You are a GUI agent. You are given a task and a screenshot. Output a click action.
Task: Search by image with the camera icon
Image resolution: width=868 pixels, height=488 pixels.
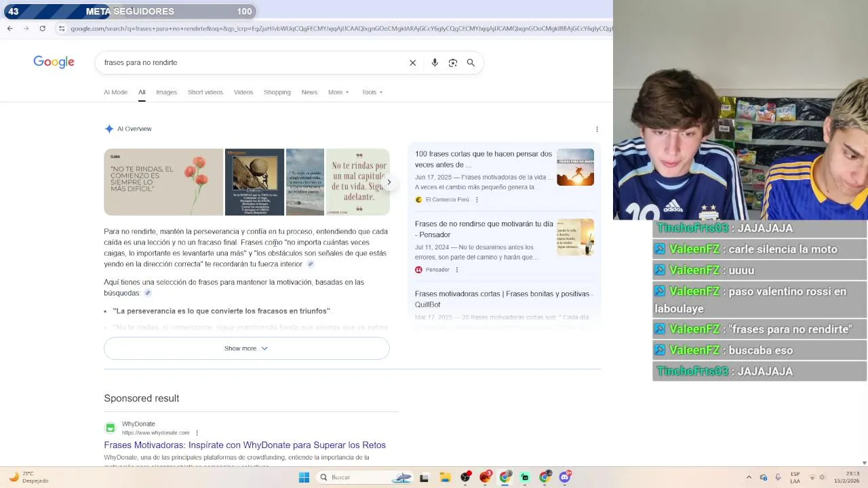point(453,62)
